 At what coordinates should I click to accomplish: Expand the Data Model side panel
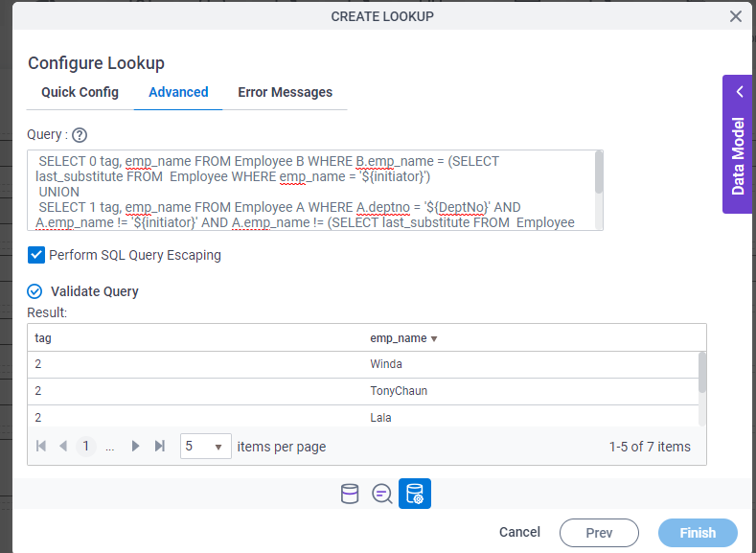pos(738,144)
